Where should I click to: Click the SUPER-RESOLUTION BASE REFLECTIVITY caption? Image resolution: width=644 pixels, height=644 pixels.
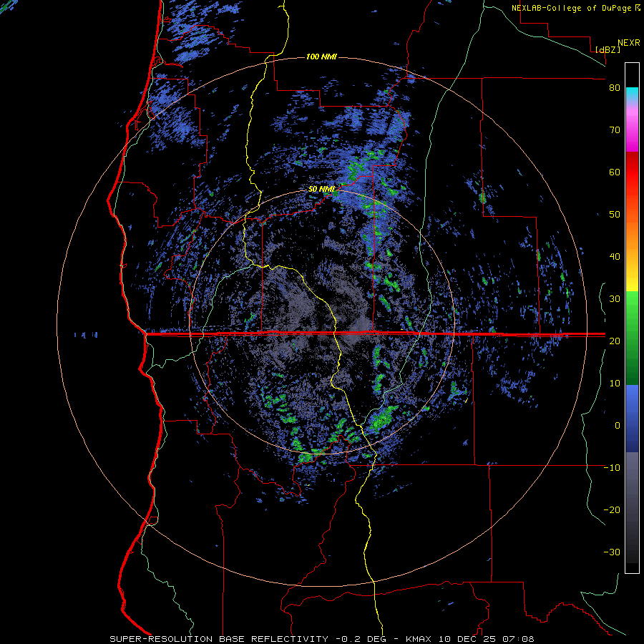(219, 639)
